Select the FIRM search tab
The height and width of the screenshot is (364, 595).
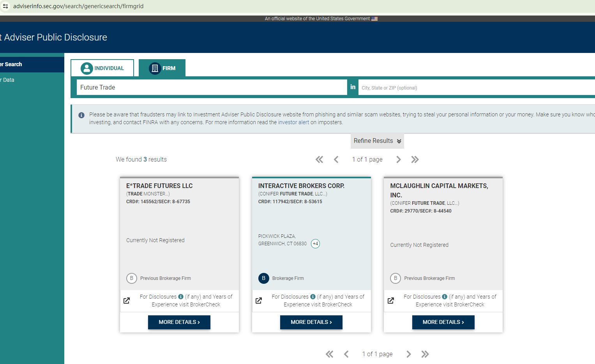[x=162, y=68]
